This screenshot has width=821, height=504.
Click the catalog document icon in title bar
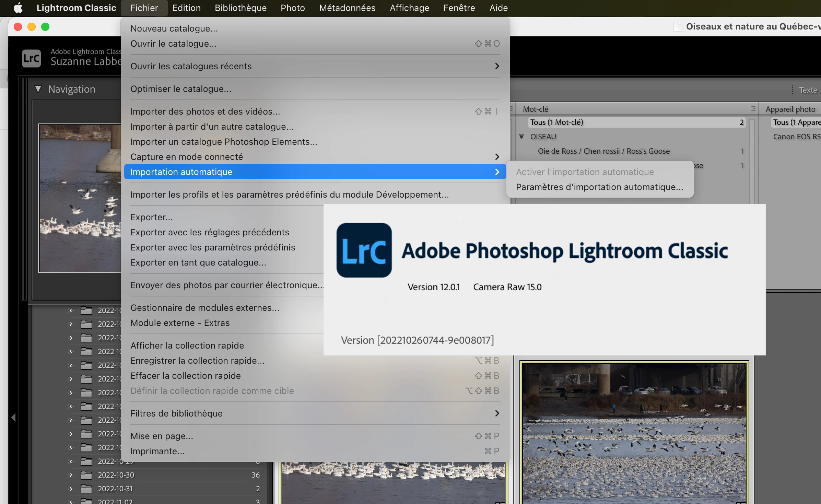[x=678, y=27]
